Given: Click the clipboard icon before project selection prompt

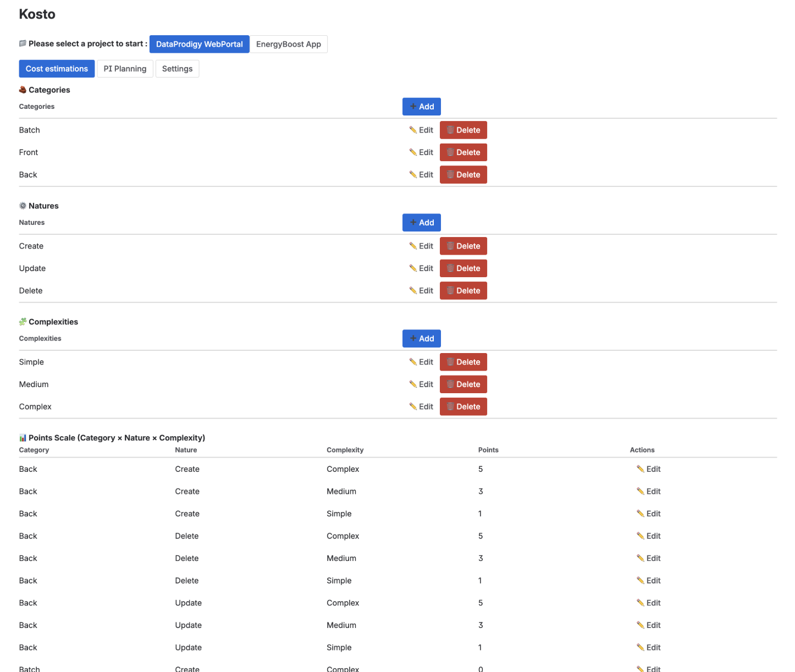Looking at the screenshot, I should (x=23, y=43).
